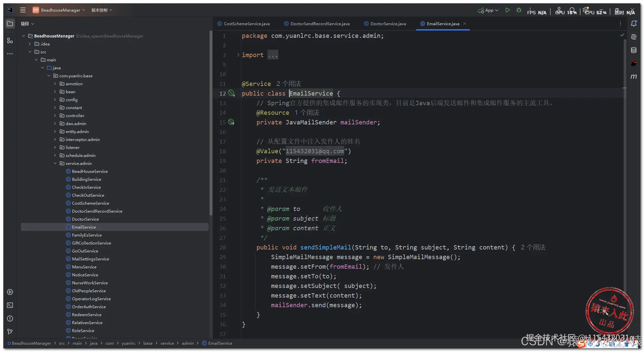The width and height of the screenshot is (644, 352).
Task: Select the listener package
Action: 72,147
